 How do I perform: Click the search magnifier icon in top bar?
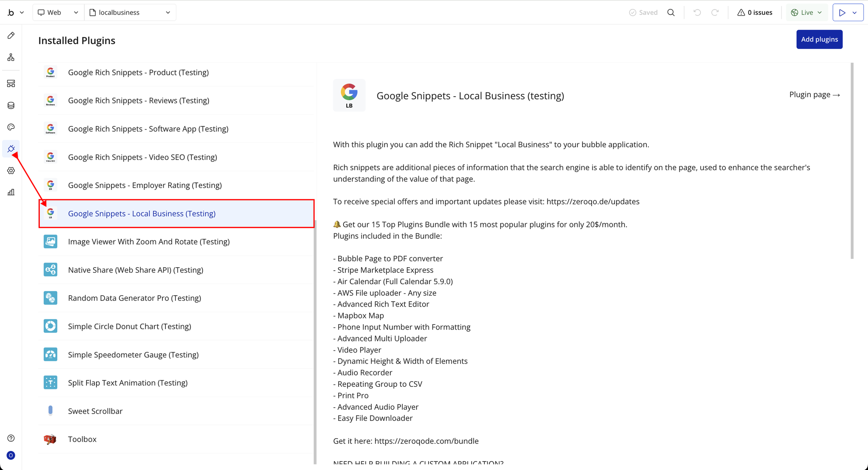tap(671, 12)
